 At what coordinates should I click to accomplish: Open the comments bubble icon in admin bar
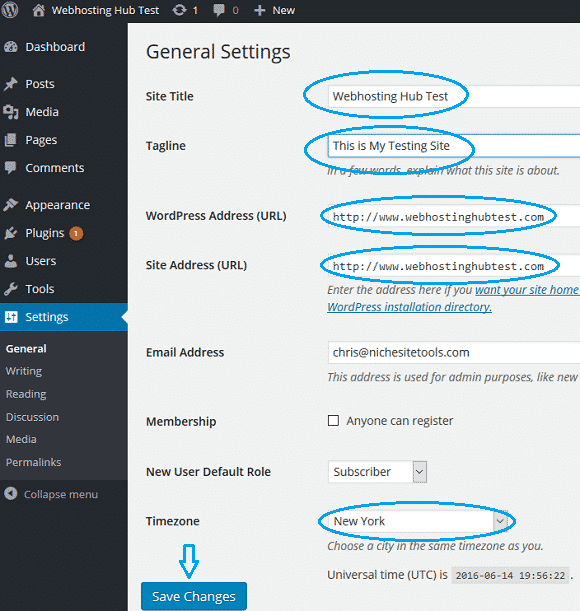pyautogui.click(x=219, y=10)
